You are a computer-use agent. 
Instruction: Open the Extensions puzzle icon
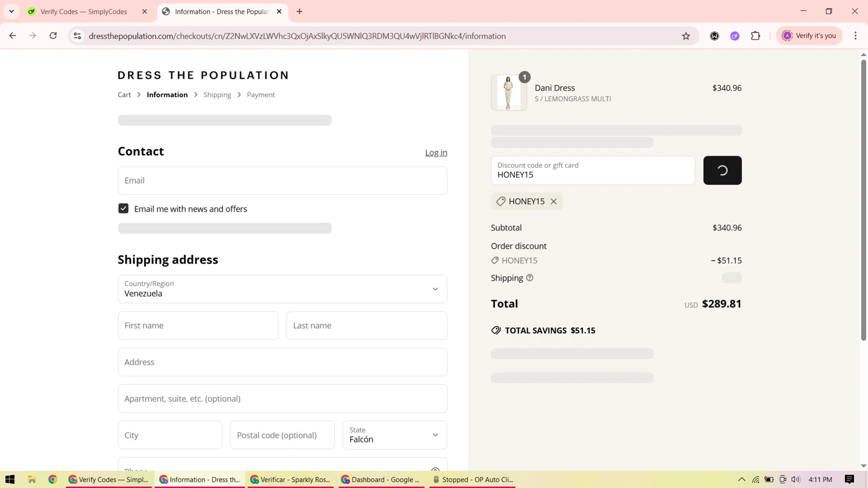pyautogui.click(x=755, y=36)
